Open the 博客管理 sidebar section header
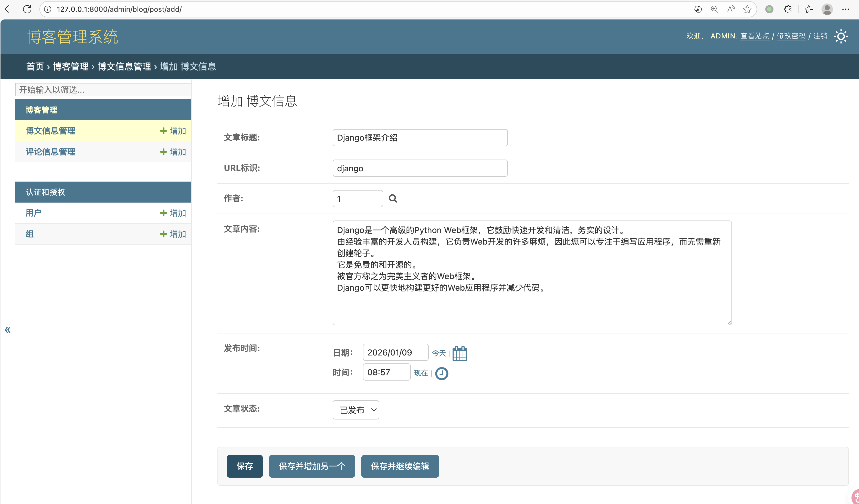This screenshot has height=504, width=859. (41, 110)
